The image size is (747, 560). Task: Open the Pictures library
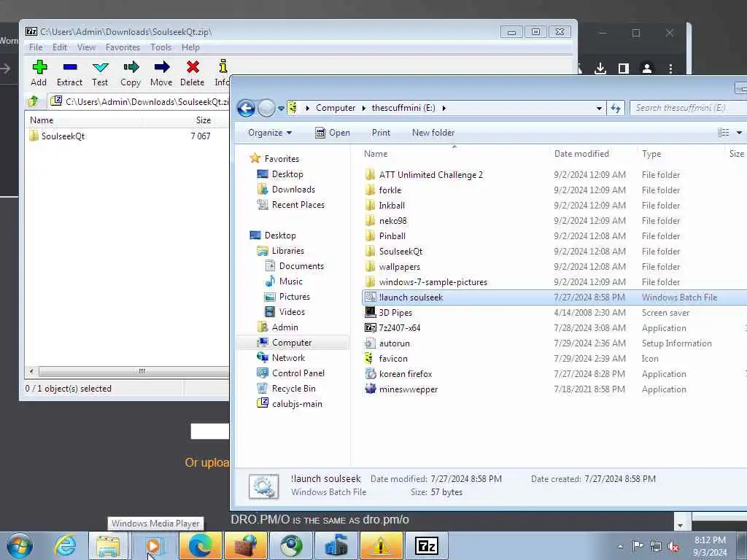[294, 297]
